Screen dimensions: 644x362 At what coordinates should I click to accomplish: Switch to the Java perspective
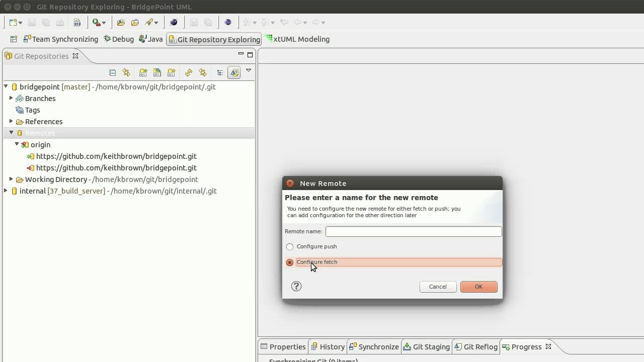coord(151,39)
